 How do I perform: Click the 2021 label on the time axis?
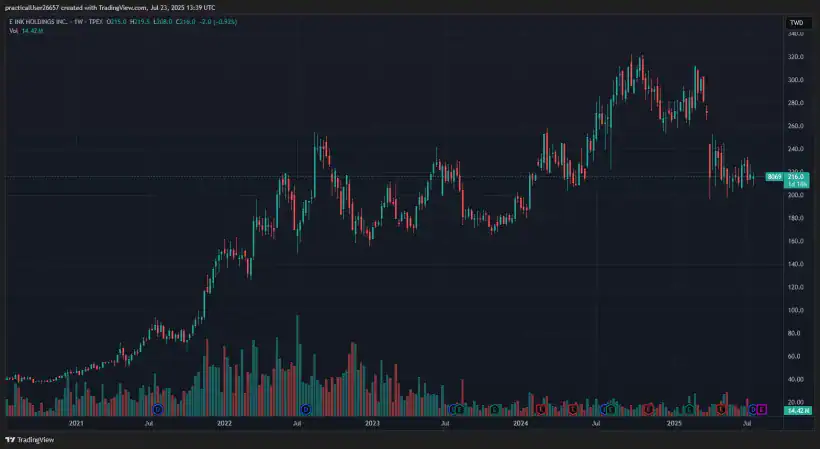(75, 424)
